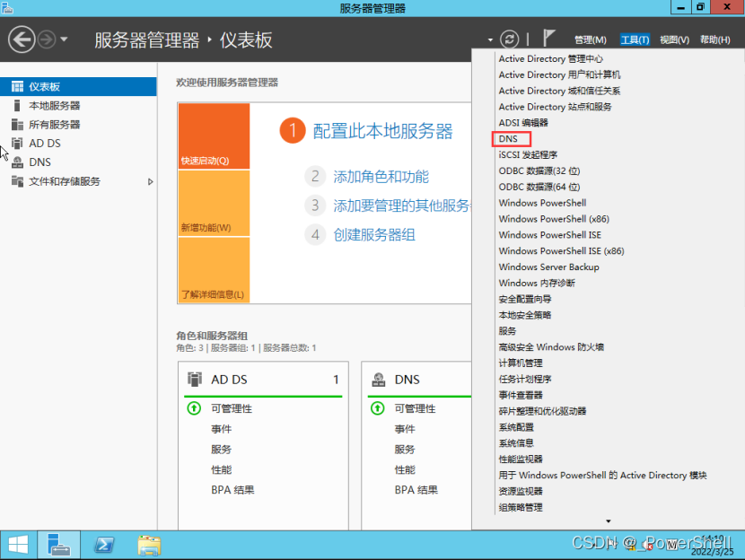Viewport: 745px width, 560px height.
Task: Choose Windows 内存诊断 menu entry
Action: [x=537, y=283]
